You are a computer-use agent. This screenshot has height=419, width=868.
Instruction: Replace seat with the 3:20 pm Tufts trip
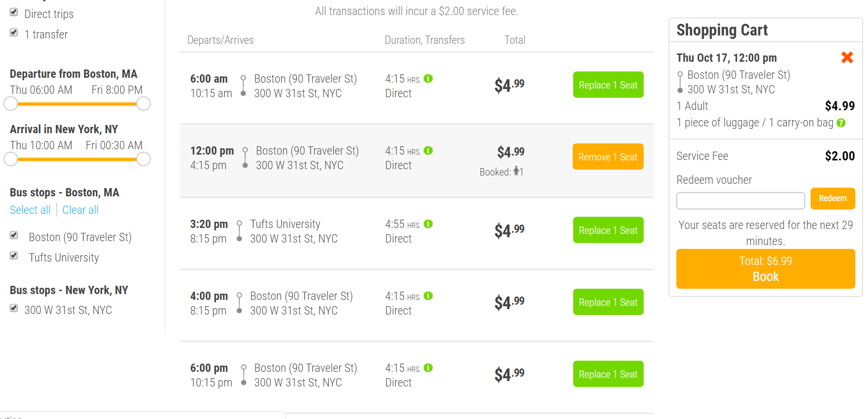pyautogui.click(x=608, y=230)
